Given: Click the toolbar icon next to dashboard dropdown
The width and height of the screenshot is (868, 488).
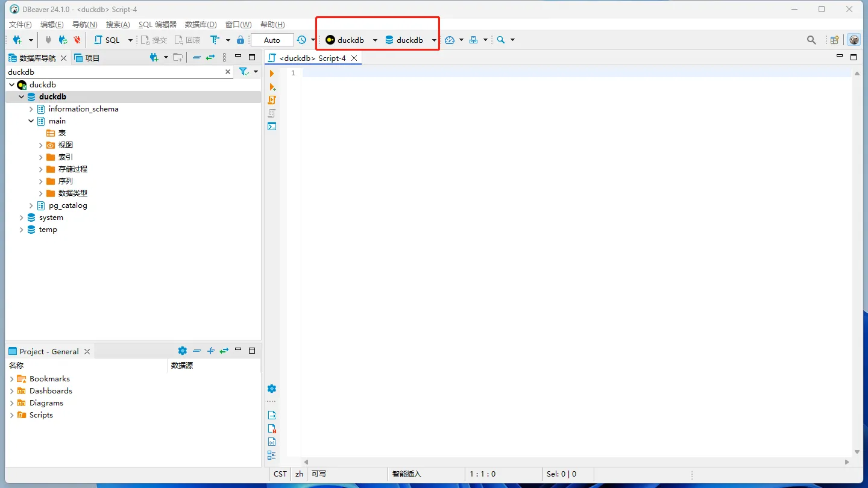Looking at the screenshot, I should click(474, 40).
